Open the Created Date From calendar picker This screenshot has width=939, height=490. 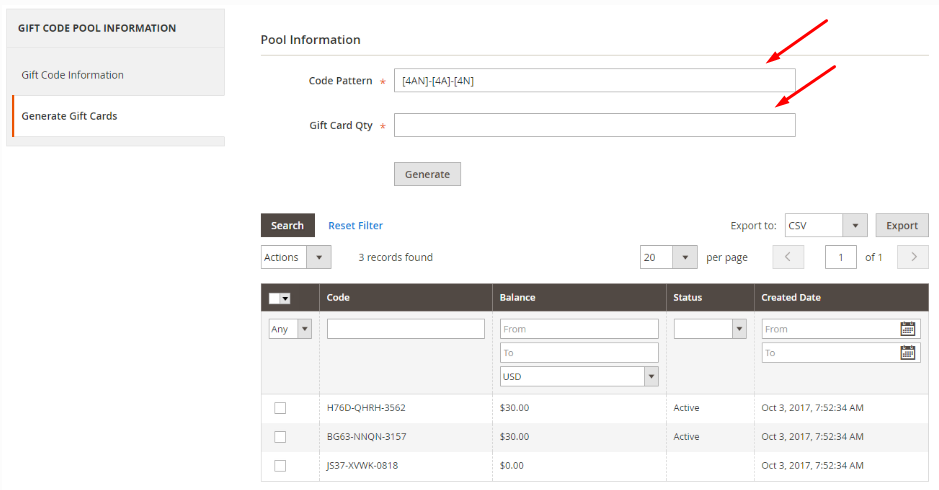[907, 329]
